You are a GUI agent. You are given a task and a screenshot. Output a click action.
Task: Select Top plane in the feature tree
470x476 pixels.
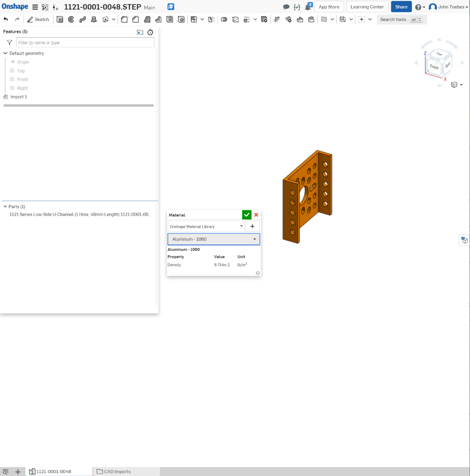point(21,71)
